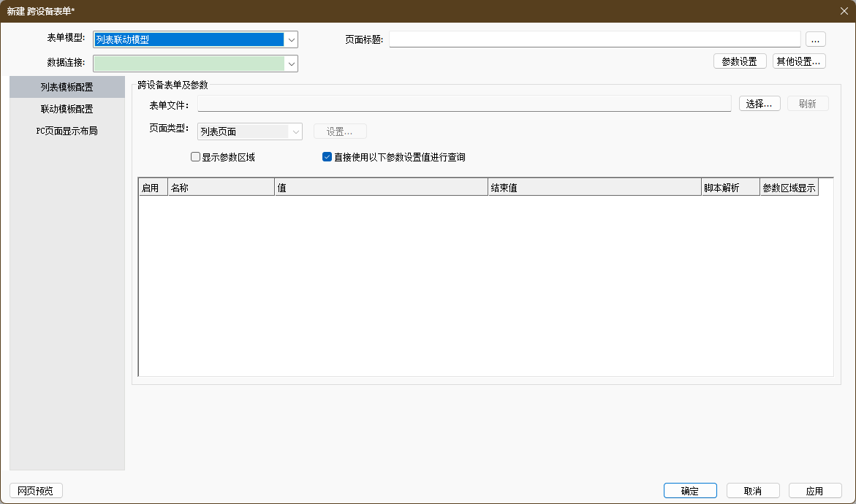The height and width of the screenshot is (504, 856).
Task: Switch to 联动模板配置 tab
Action: (x=67, y=109)
